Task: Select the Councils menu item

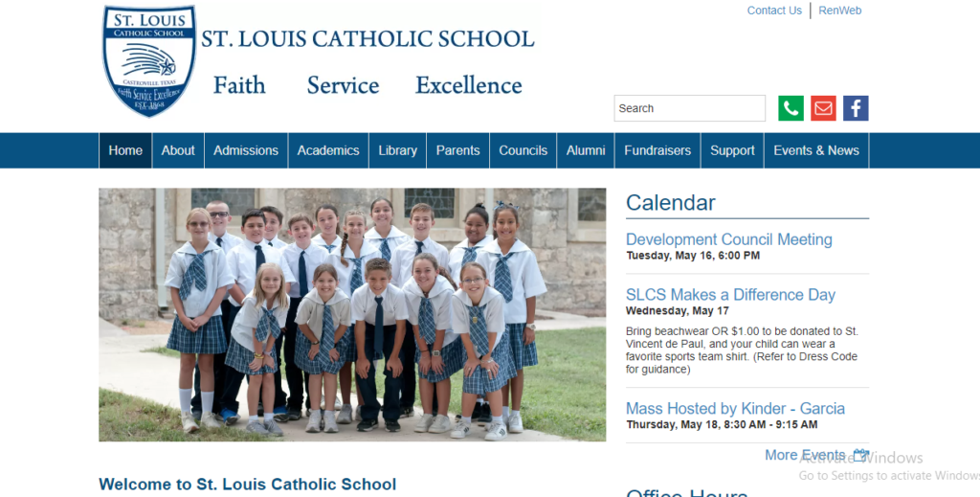Action: tap(523, 150)
